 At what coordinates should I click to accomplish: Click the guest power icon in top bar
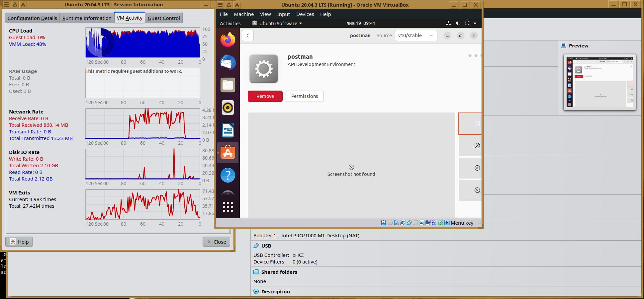467,23
